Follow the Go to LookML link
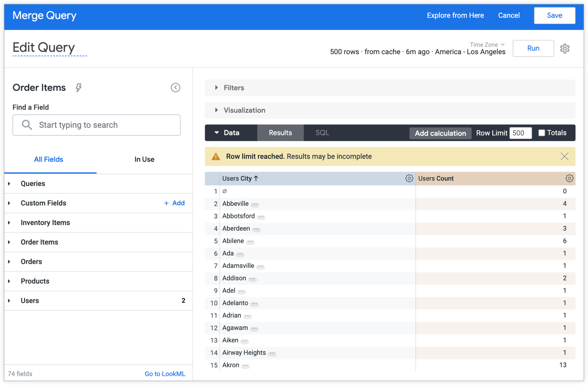588x385 pixels. pos(165,373)
